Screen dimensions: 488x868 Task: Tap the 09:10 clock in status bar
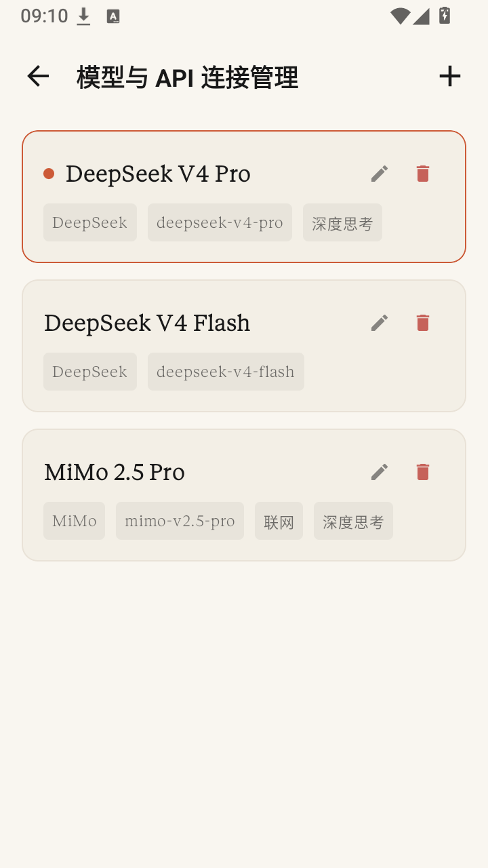pos(44,16)
